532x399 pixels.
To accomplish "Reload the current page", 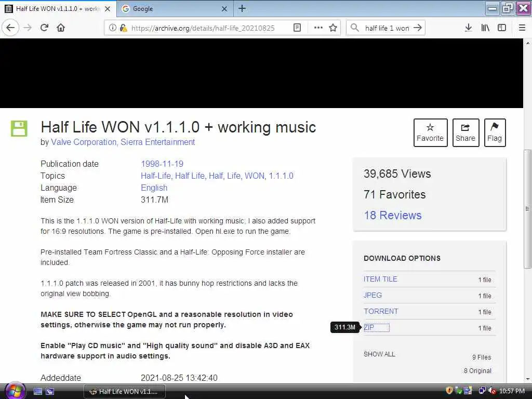I will (44, 28).
